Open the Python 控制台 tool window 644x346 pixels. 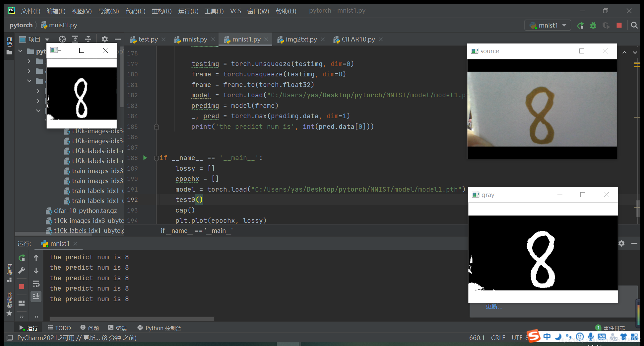pos(159,328)
